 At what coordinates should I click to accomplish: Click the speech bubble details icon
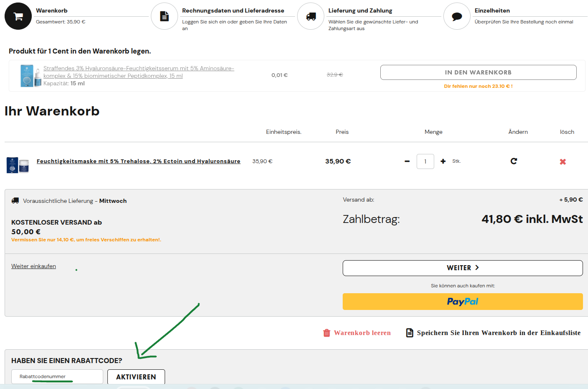pos(457,16)
